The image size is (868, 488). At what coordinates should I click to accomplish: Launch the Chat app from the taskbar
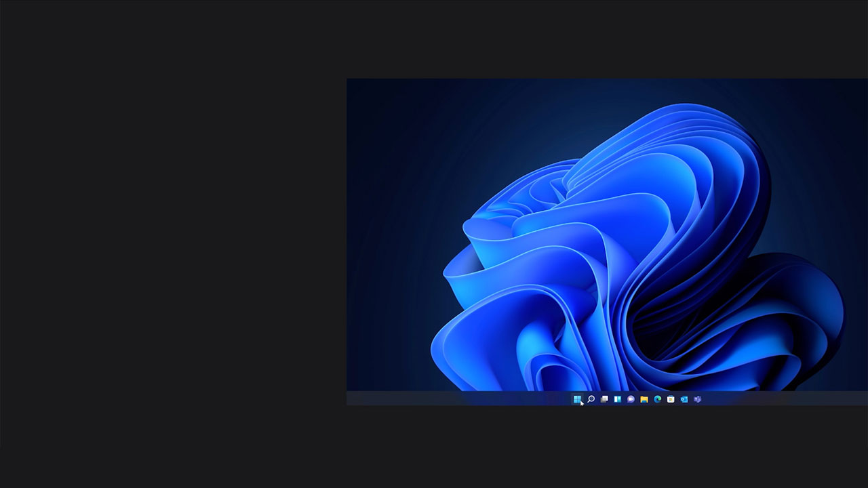point(631,399)
